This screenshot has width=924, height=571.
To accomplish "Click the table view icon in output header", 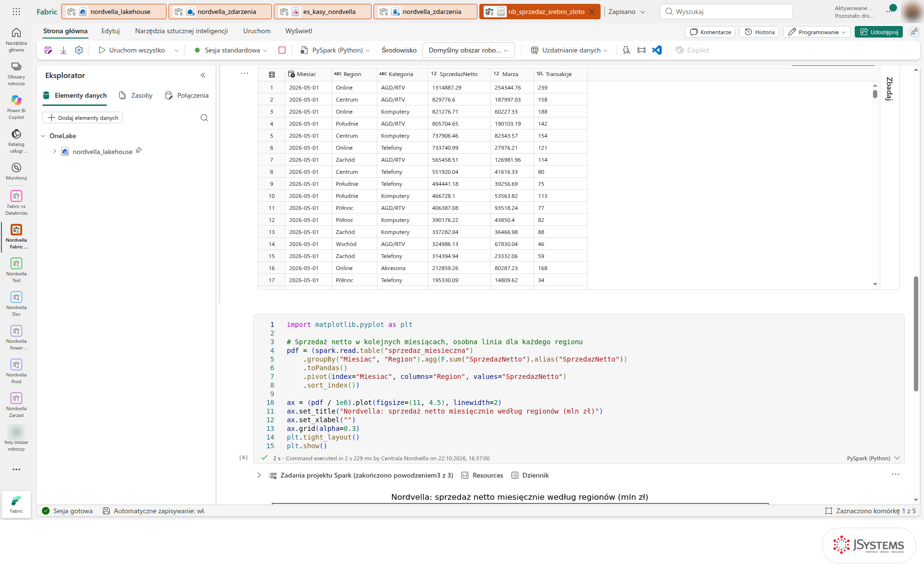I will click(x=272, y=74).
